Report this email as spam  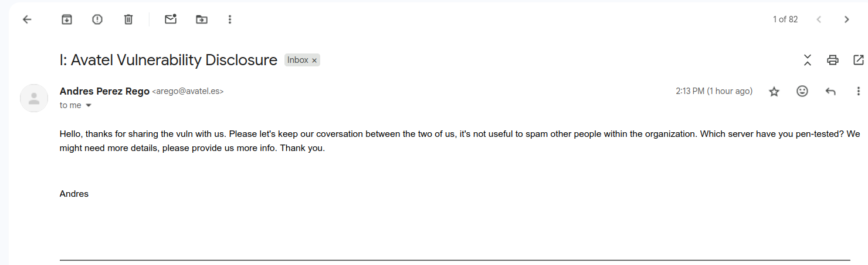click(x=97, y=19)
